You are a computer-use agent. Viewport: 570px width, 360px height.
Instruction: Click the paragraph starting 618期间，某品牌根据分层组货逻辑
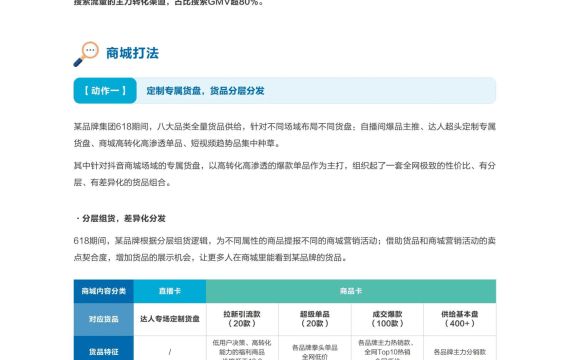285,249
